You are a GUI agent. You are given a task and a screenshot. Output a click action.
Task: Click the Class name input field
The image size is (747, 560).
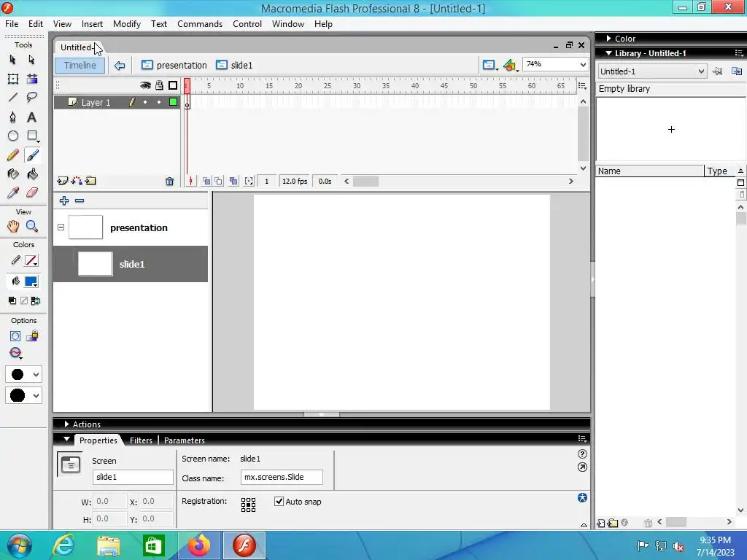click(282, 477)
